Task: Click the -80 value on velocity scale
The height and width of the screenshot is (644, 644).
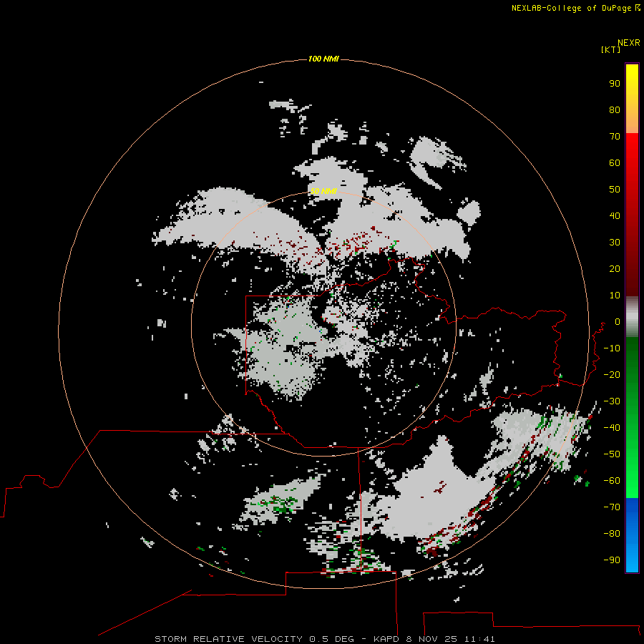Action: click(612, 534)
